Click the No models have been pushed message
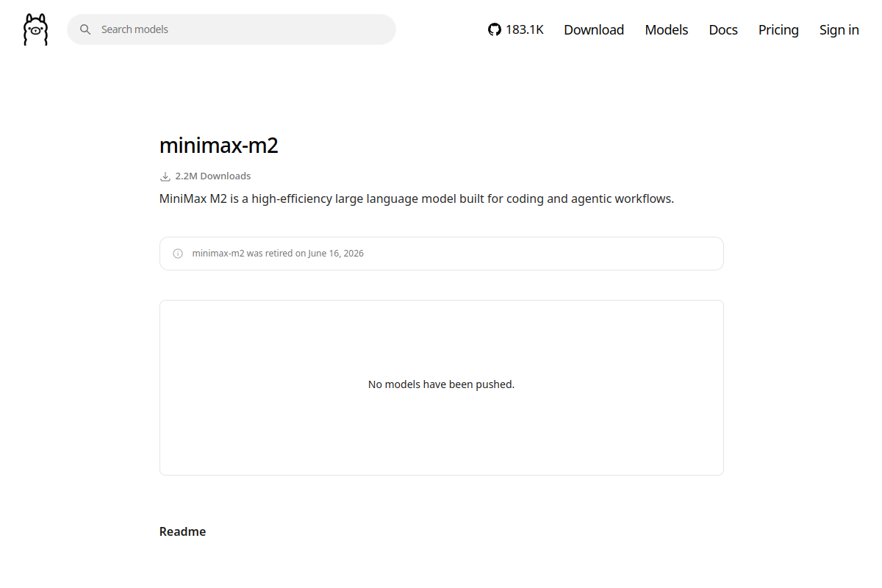This screenshot has width=882, height=588. (441, 384)
